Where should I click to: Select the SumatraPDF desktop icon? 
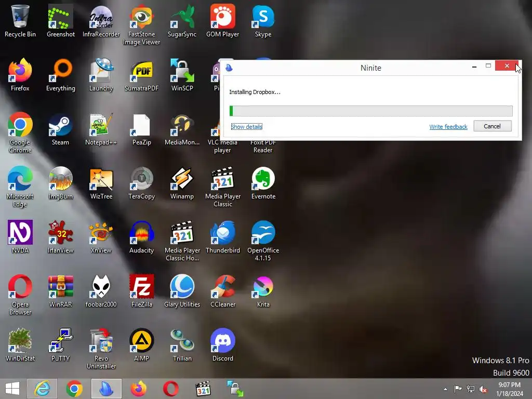click(141, 75)
